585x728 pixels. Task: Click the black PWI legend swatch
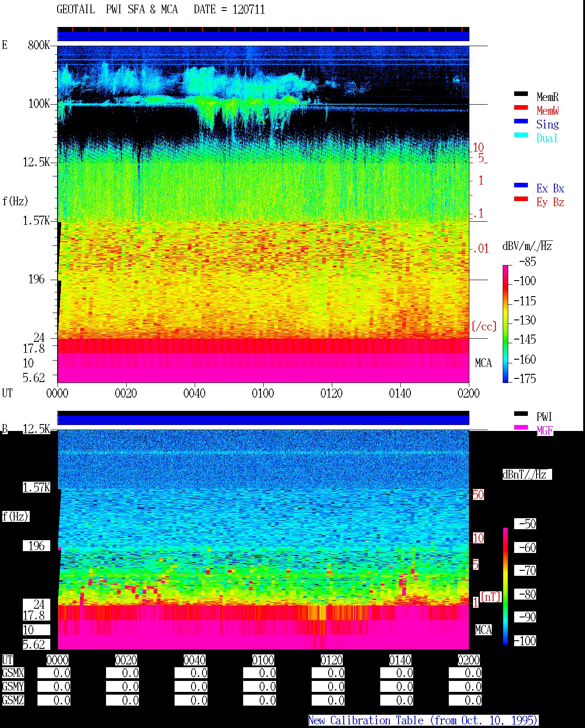click(x=521, y=414)
